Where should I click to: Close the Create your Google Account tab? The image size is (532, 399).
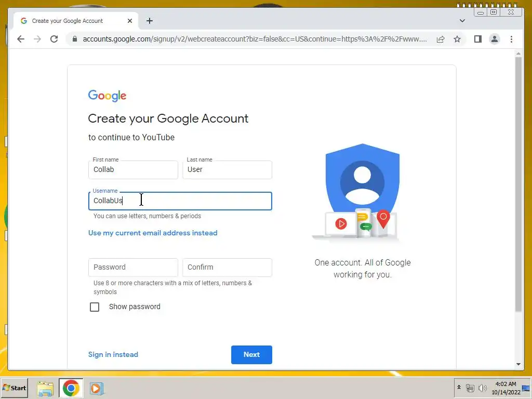pyautogui.click(x=129, y=21)
